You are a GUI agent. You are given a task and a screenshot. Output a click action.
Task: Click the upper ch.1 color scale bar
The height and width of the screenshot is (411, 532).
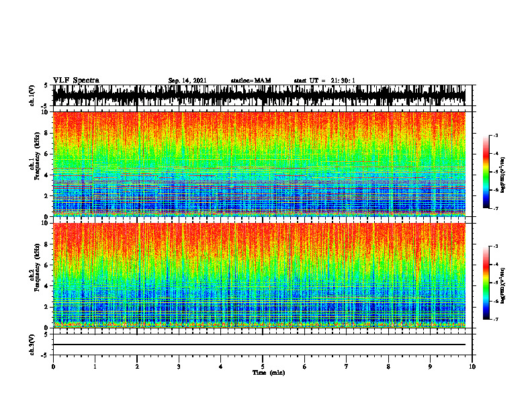tap(486, 172)
